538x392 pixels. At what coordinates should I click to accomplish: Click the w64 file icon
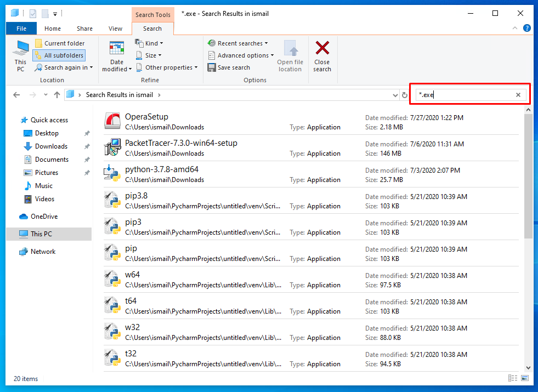(x=112, y=279)
